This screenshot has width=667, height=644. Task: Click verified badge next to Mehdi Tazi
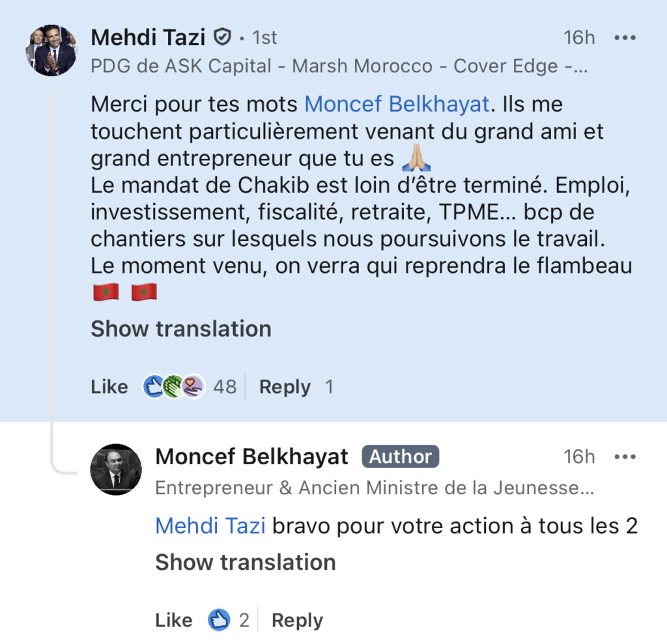[x=223, y=38]
